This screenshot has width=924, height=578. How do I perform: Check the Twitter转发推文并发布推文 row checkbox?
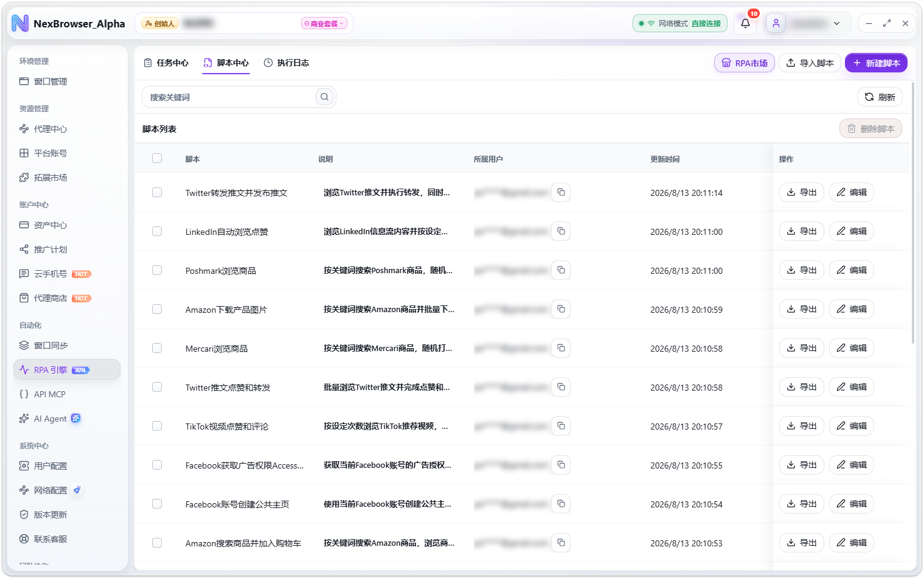coord(157,192)
